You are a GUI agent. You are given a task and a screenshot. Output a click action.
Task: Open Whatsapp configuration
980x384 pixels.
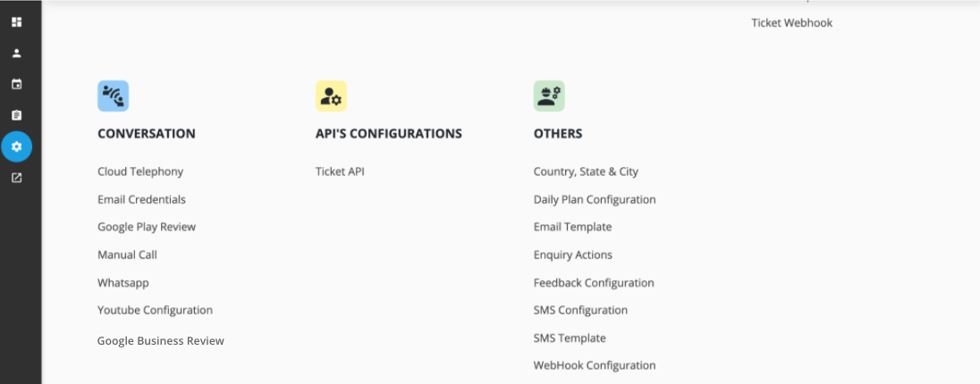[x=123, y=283]
